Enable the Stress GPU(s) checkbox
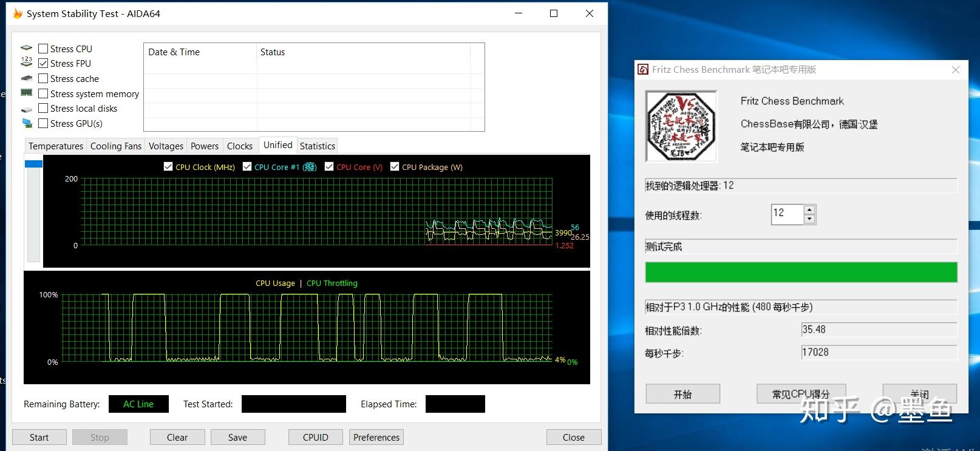Screen dimensions: 980x451 pyautogui.click(x=43, y=123)
